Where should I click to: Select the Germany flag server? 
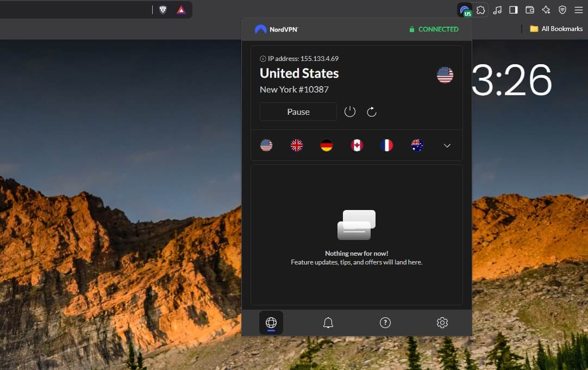pos(327,145)
